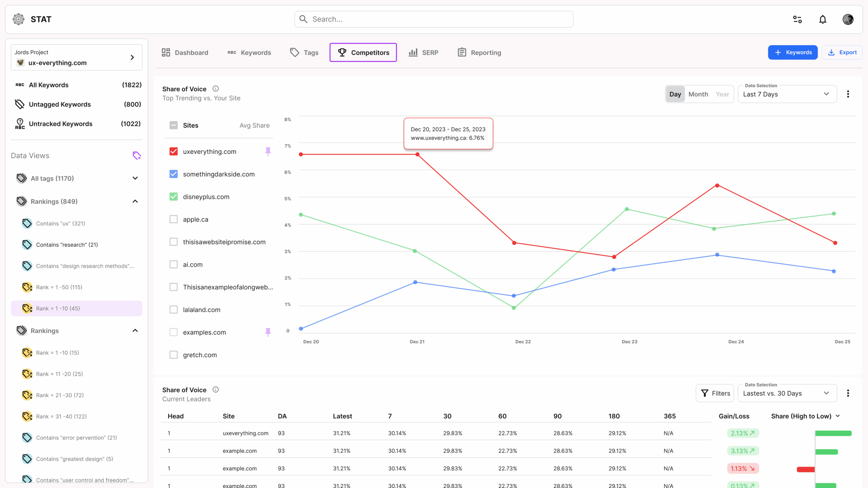The height and width of the screenshot is (488, 868).
Task: Click the info icon beside Share of Voice trending
Action: [216, 89]
